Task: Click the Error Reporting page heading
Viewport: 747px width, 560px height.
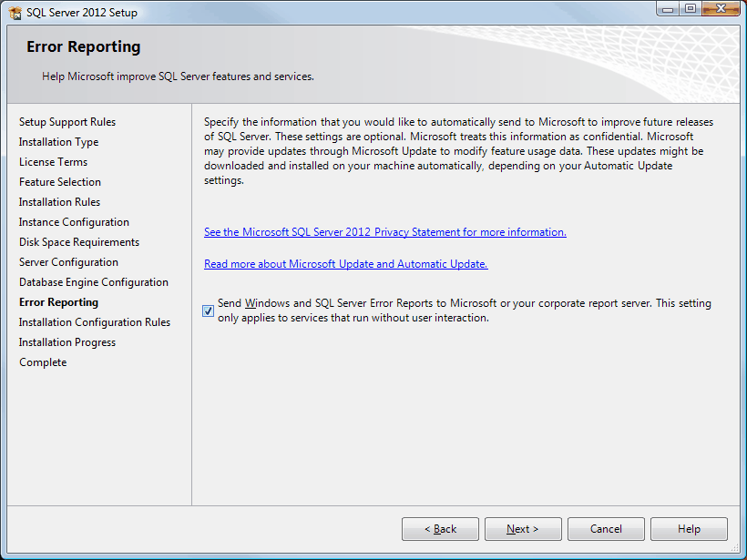Action: pyautogui.click(x=84, y=46)
